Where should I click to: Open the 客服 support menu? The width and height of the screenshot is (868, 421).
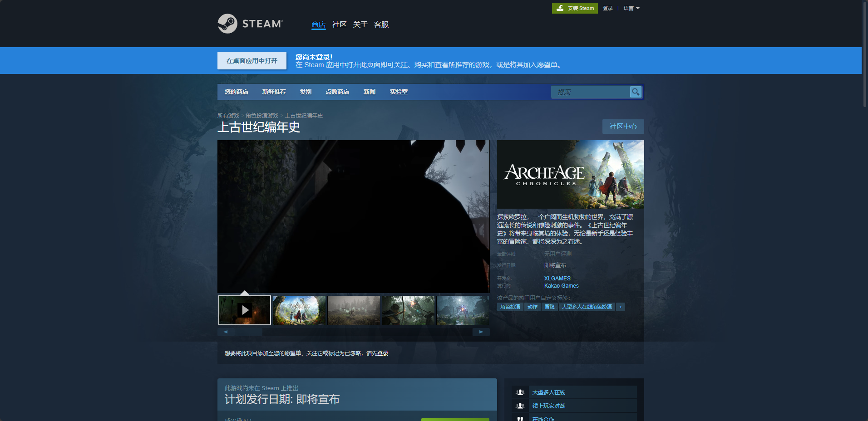[381, 24]
